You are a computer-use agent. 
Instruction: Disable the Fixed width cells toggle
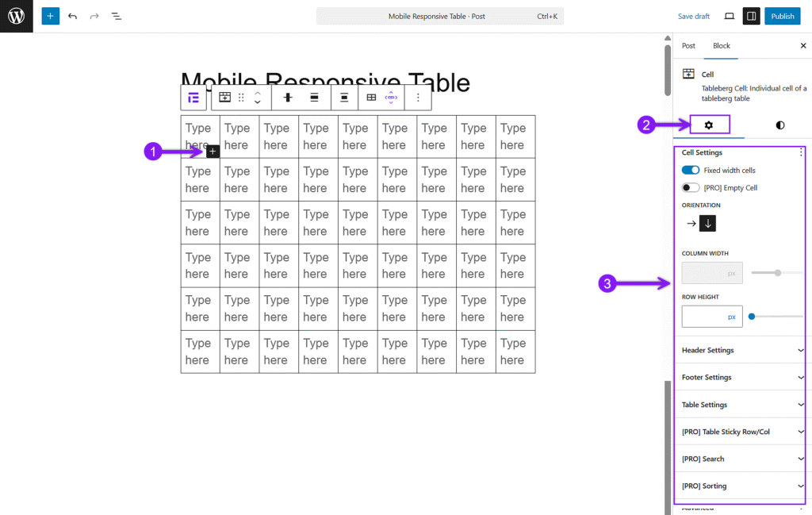coord(691,170)
